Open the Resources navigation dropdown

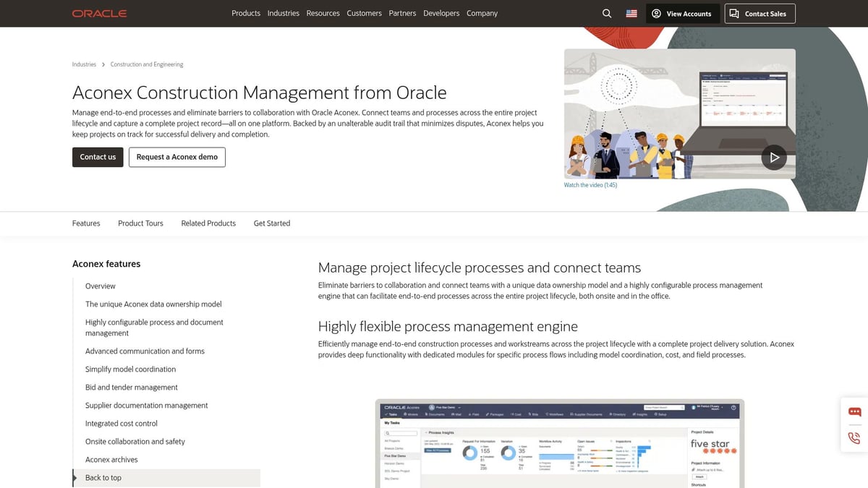323,13
